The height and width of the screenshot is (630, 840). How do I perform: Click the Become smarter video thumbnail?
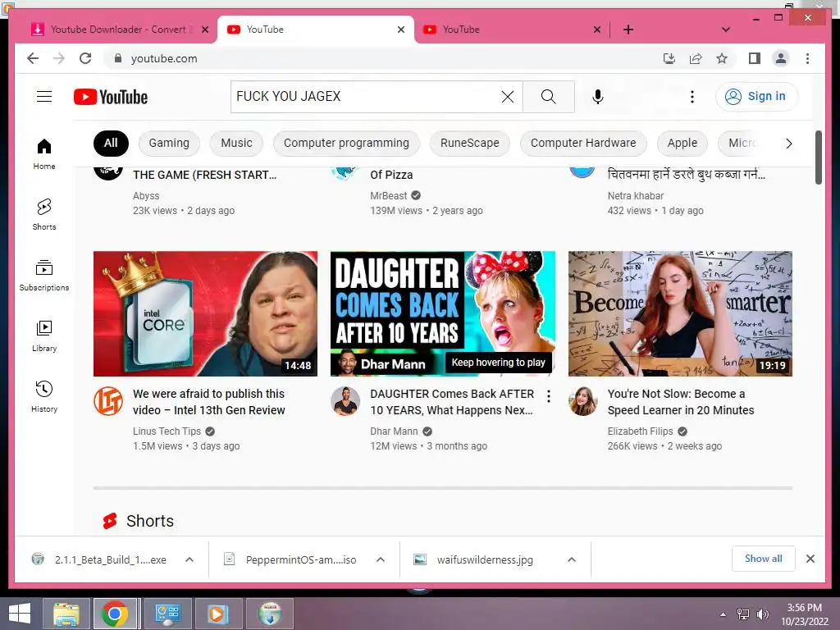point(680,313)
